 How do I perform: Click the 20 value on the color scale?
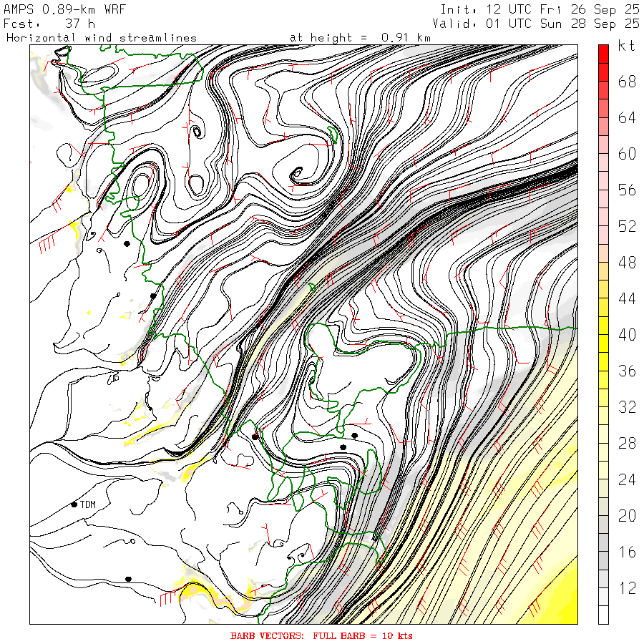(627, 515)
